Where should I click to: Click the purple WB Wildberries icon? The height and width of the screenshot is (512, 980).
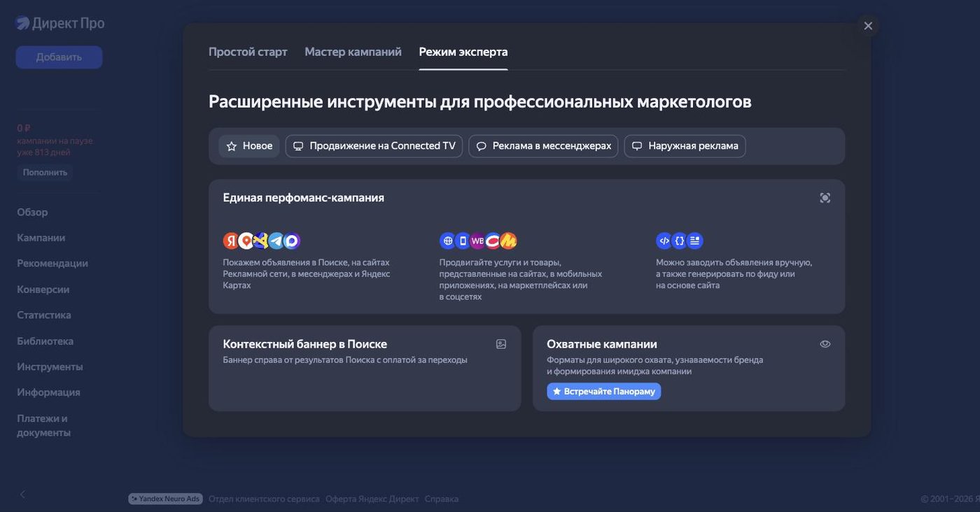[478, 241]
